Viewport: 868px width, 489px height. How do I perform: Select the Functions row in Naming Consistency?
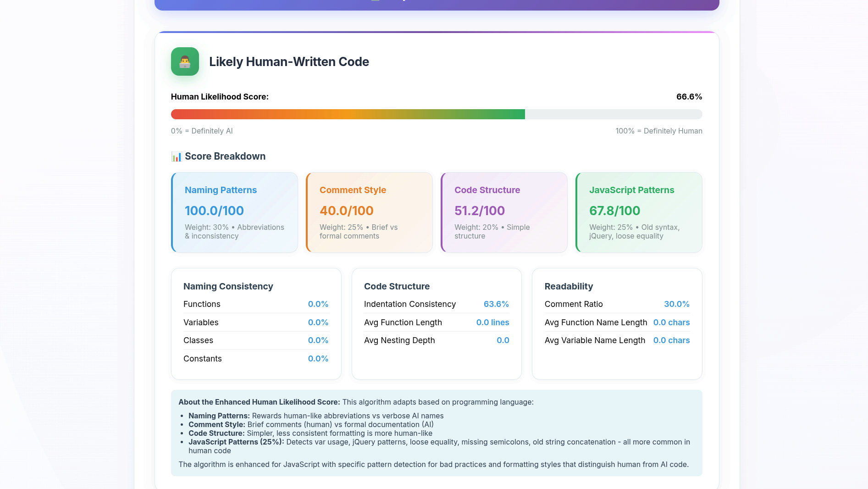(255, 304)
